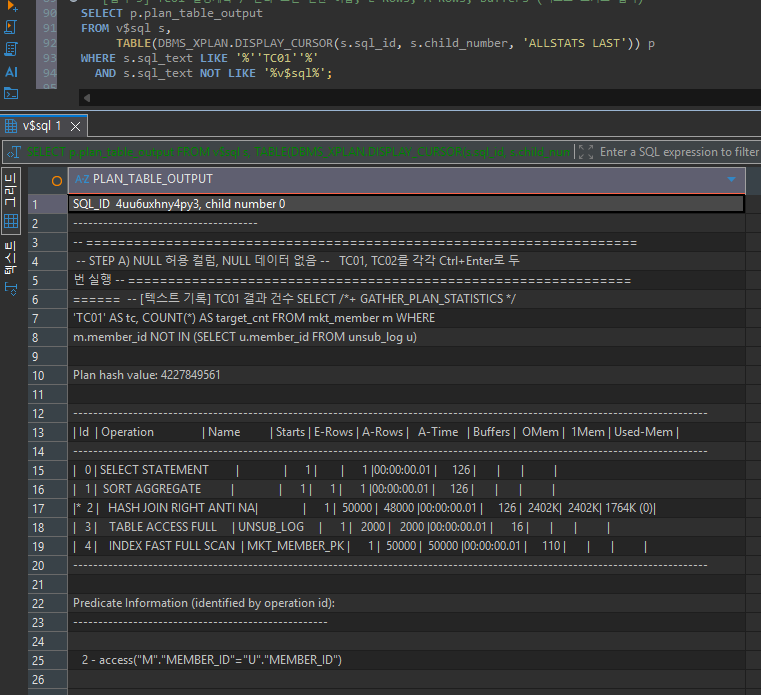Click the grid icon on v$sql 1 tab

coord(11,127)
